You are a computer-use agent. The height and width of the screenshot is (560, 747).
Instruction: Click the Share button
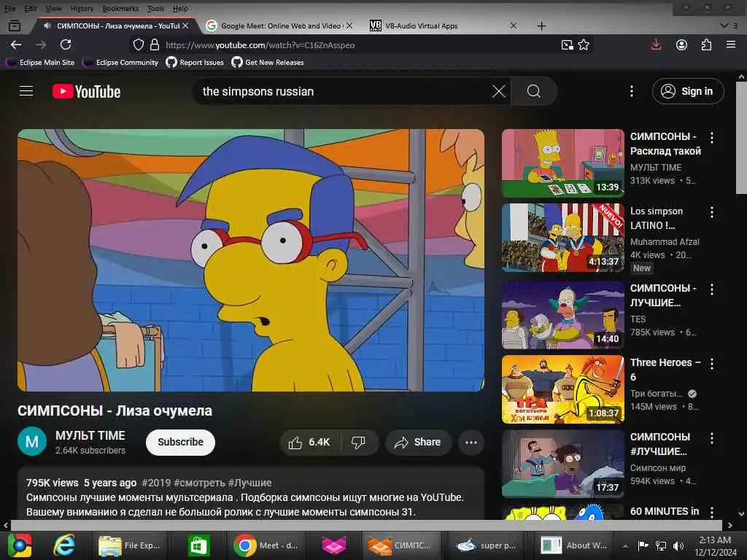click(418, 443)
